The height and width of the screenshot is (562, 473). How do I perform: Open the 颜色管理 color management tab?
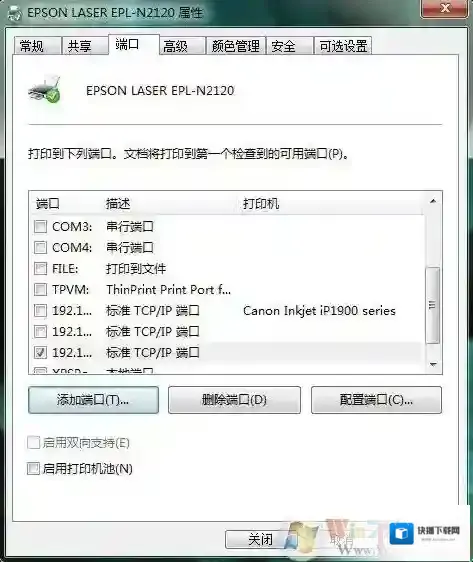tap(236, 46)
